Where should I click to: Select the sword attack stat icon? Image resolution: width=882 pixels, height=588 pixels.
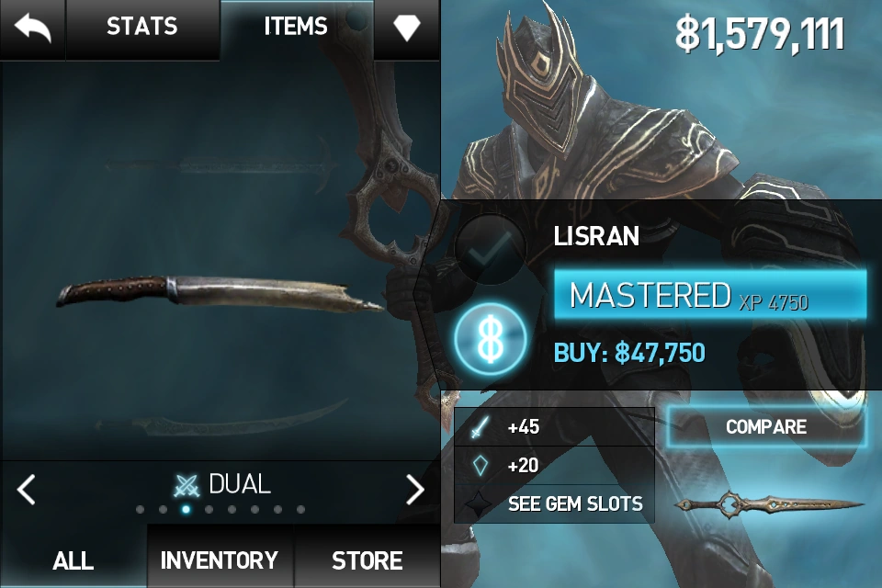(480, 426)
